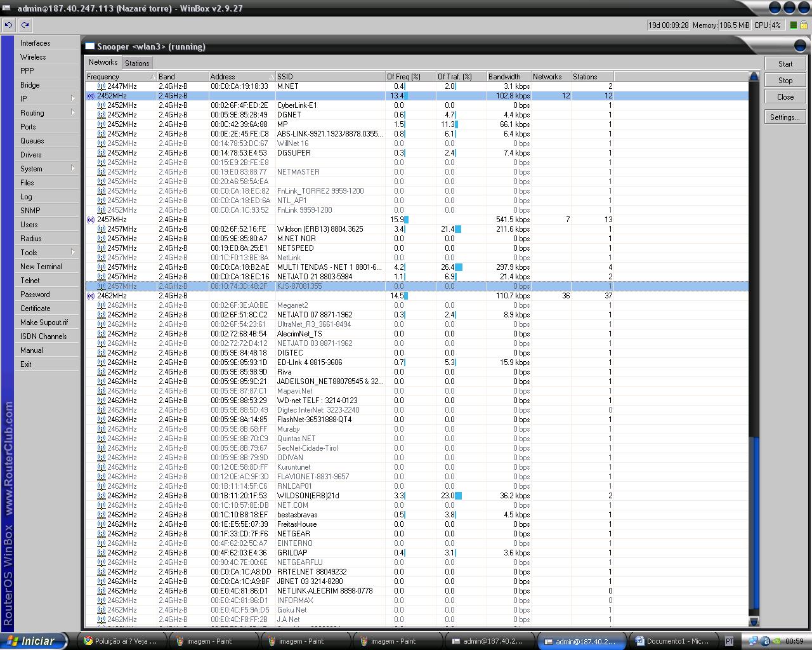
Task: Select the 2457MHz group frequency row icon
Action: click(91, 220)
